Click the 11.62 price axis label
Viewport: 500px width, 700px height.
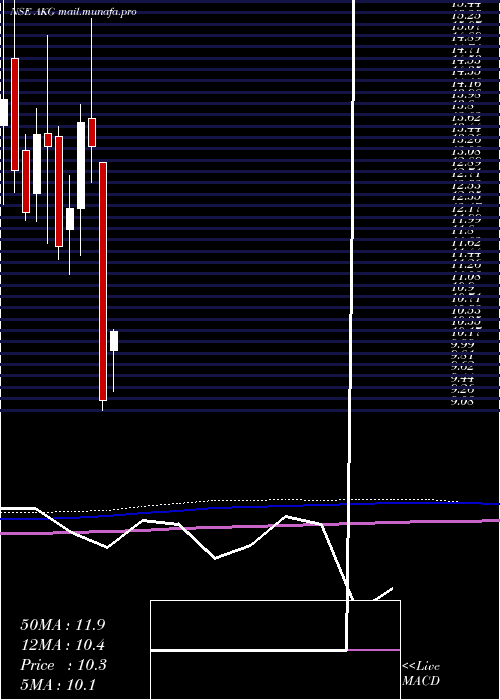466,243
